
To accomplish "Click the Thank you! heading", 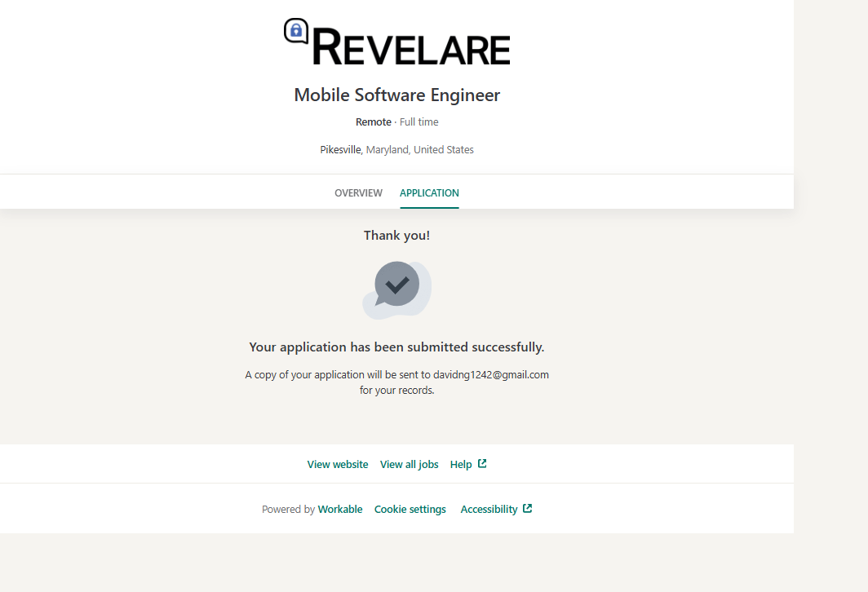I will [x=396, y=236].
